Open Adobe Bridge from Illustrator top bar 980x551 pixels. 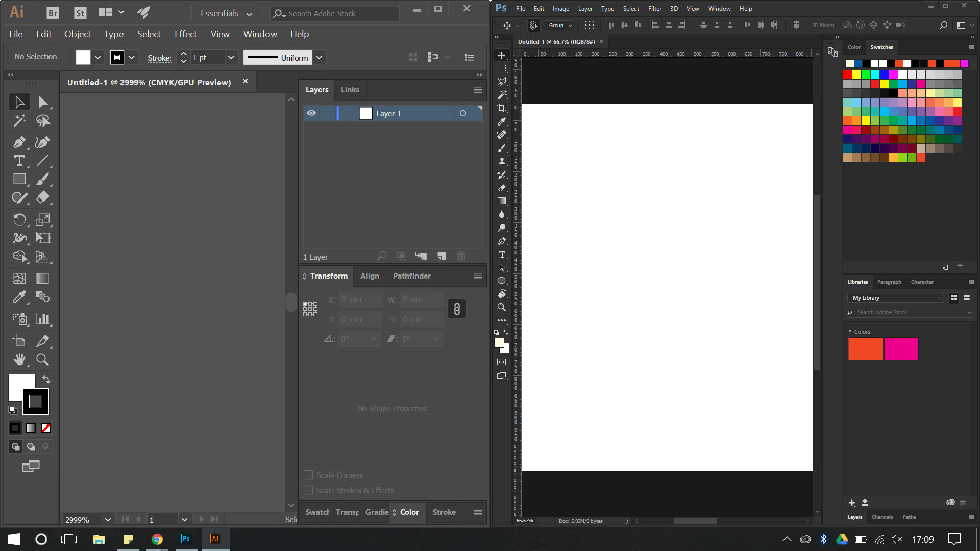[x=53, y=13]
